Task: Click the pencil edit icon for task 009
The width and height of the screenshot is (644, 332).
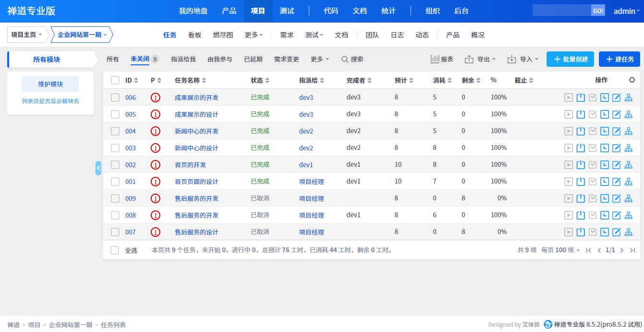Action: coord(617,198)
